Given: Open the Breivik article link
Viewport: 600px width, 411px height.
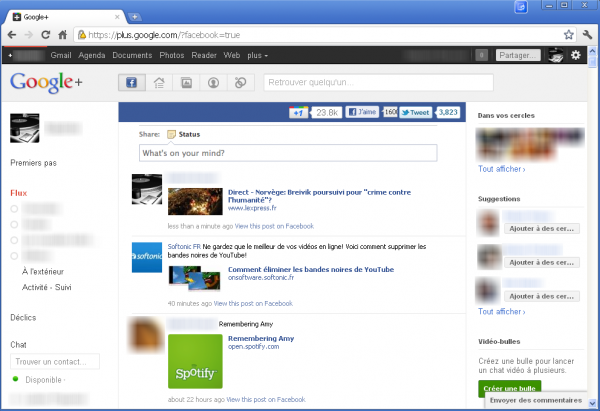Looking at the screenshot, I should (x=319, y=196).
